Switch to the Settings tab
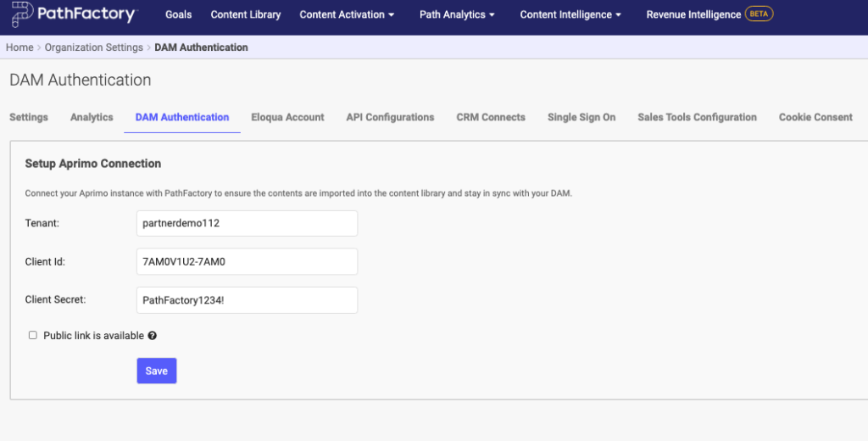 point(29,117)
